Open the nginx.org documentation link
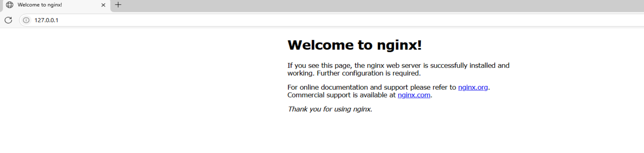 pos(473,87)
